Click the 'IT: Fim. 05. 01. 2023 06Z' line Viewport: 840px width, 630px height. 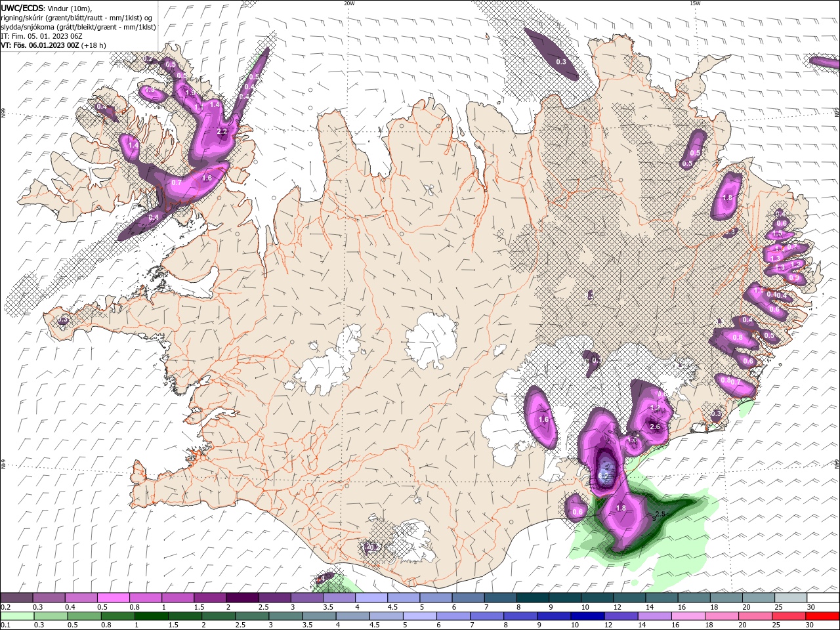(41, 36)
